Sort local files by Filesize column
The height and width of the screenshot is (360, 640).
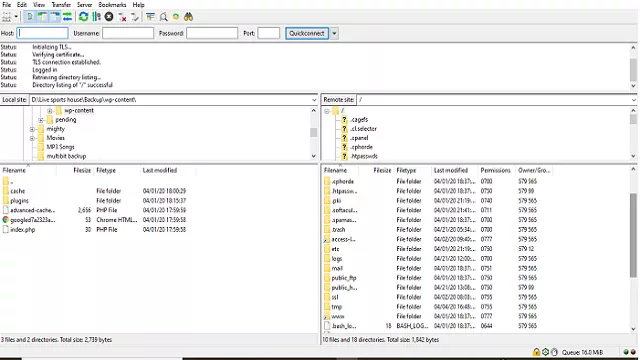(82, 170)
